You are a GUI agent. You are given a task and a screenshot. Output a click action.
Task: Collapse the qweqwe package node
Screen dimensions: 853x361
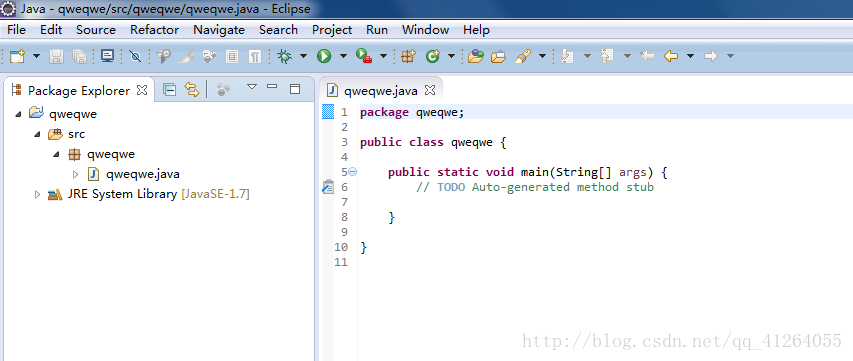tap(56, 154)
